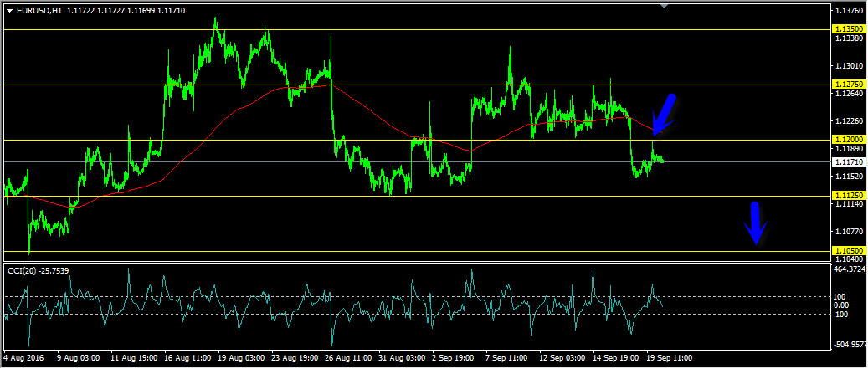Open the EURUSD,H1 chart menu triangle
868x369 pixels.
(9, 11)
